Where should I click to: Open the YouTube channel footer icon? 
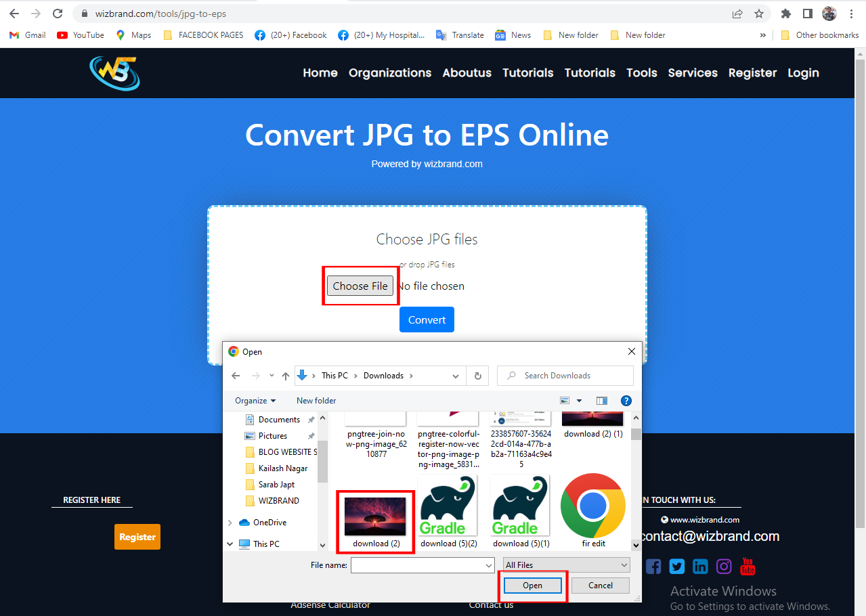tap(747, 566)
